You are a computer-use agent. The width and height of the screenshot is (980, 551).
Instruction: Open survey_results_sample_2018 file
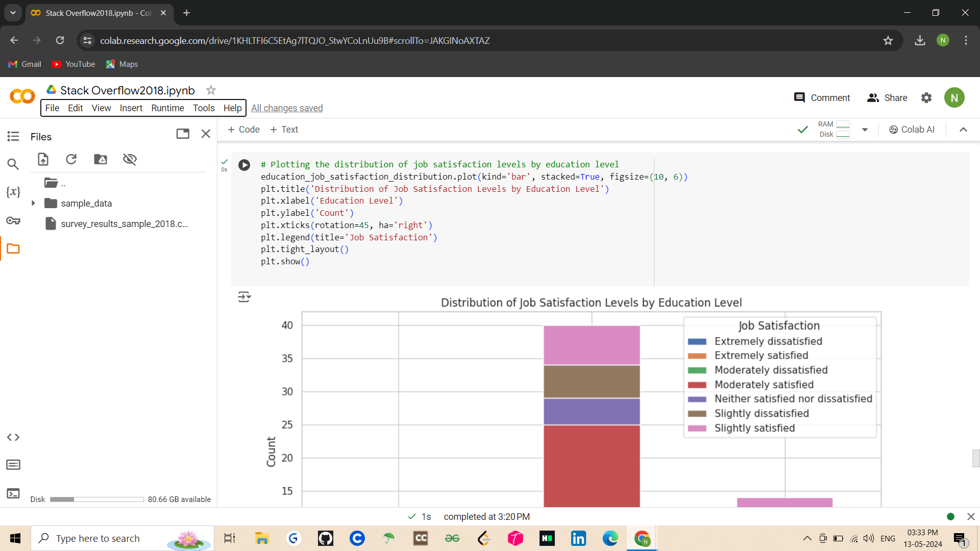[125, 223]
